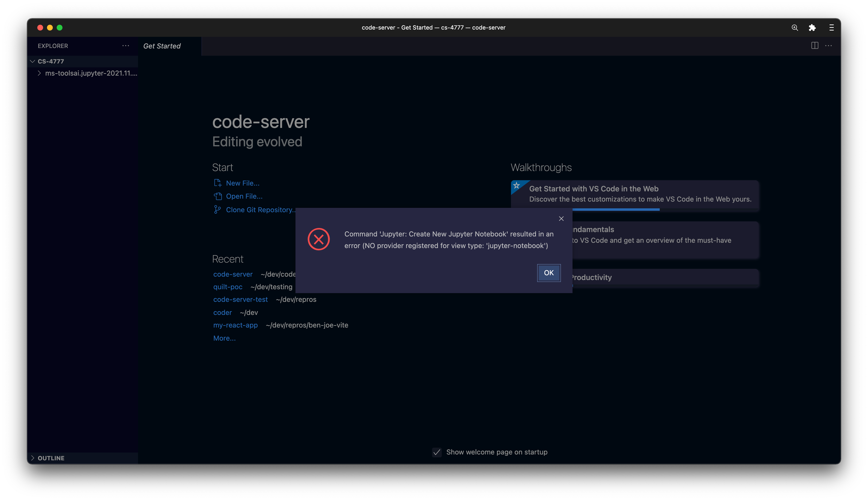Open the quilt-poc recent project

(228, 287)
